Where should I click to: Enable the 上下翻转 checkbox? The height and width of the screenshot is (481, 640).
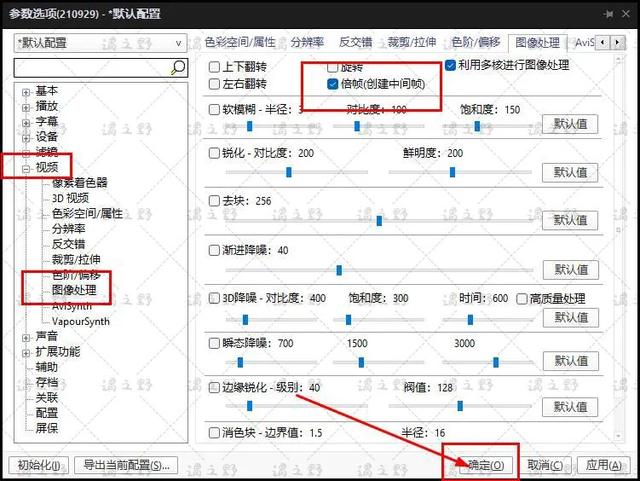pos(214,67)
